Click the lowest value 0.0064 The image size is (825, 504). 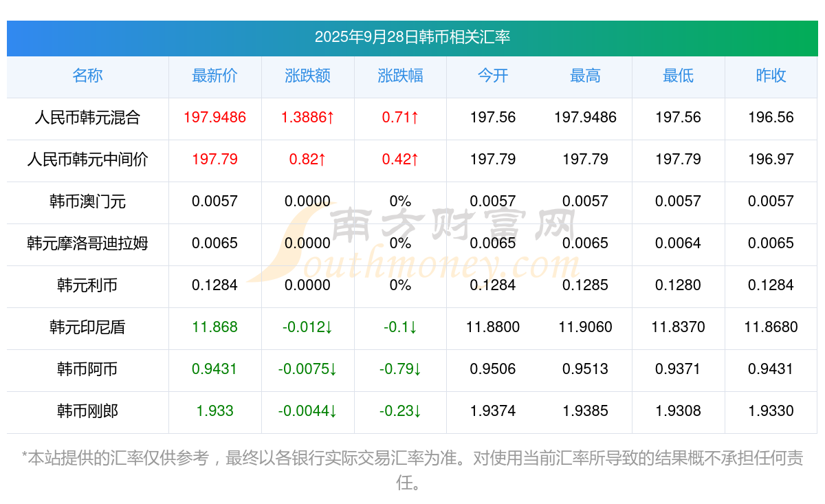(678, 243)
